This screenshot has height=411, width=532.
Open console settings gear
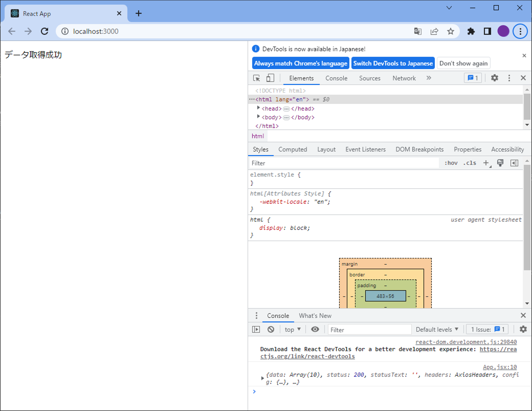(523, 329)
